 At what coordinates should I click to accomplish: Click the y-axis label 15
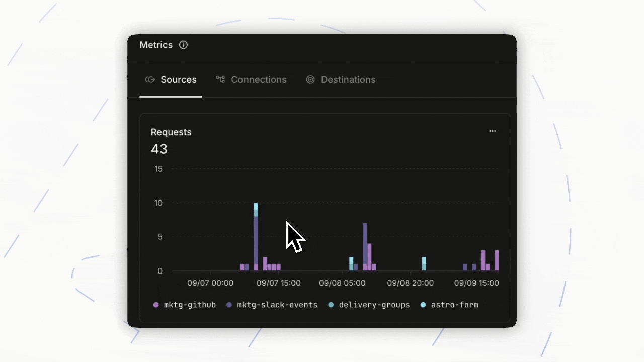coord(158,169)
